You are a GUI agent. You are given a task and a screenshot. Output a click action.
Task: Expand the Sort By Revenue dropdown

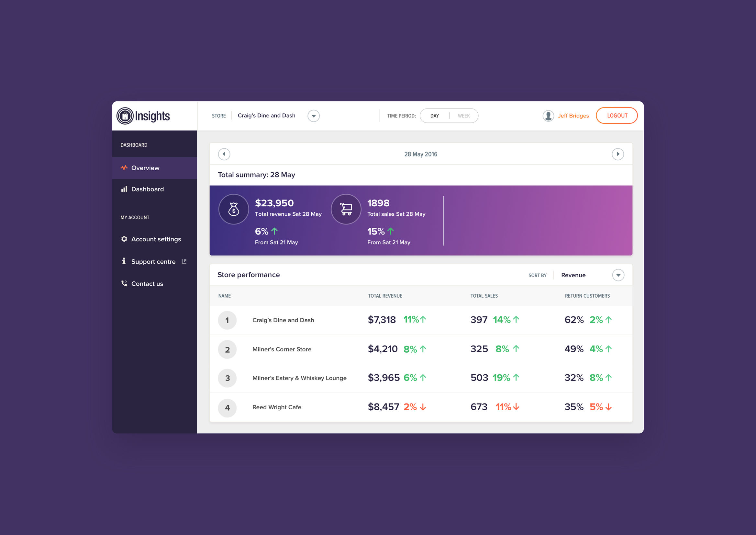619,275
